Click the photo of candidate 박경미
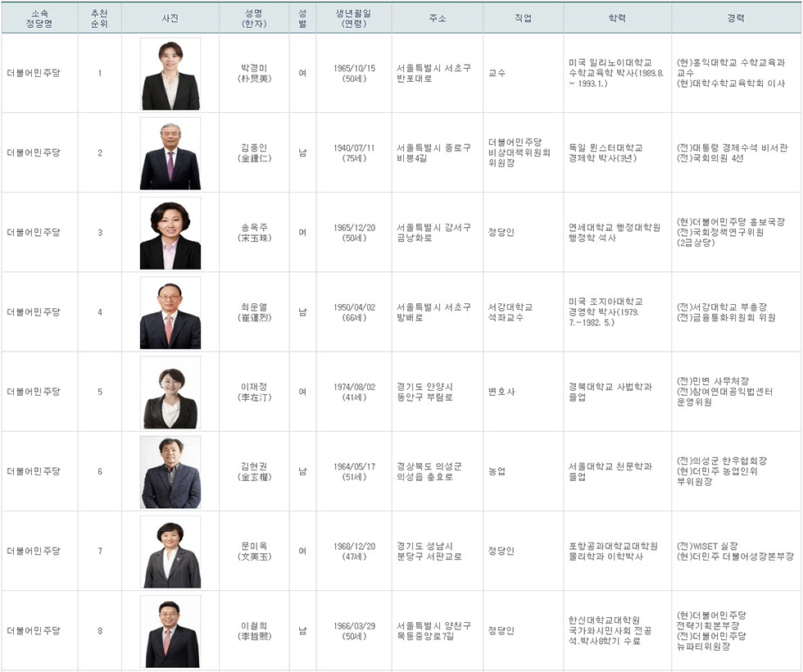This screenshot has width=803, height=672. pos(170,74)
